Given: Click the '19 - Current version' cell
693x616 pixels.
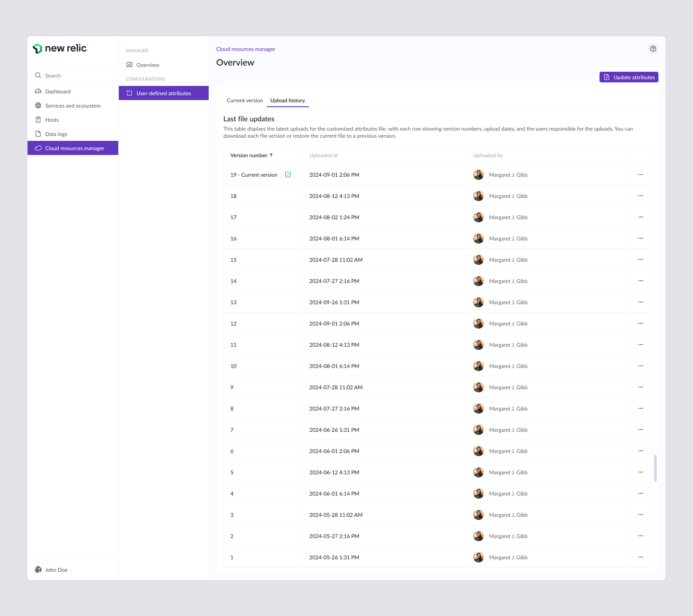Looking at the screenshot, I should [x=263, y=174].
